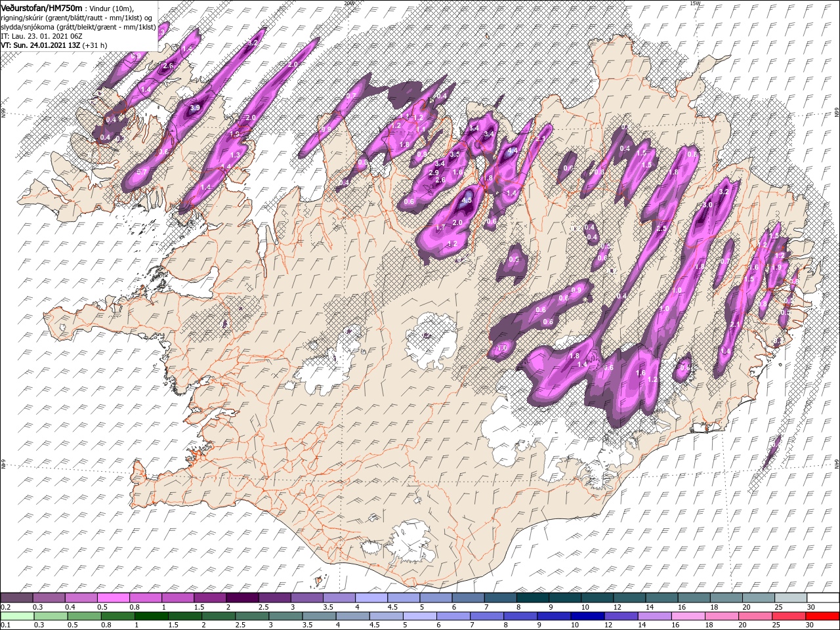
Task: Click the 15W longitude label at top
Action: 695,3
